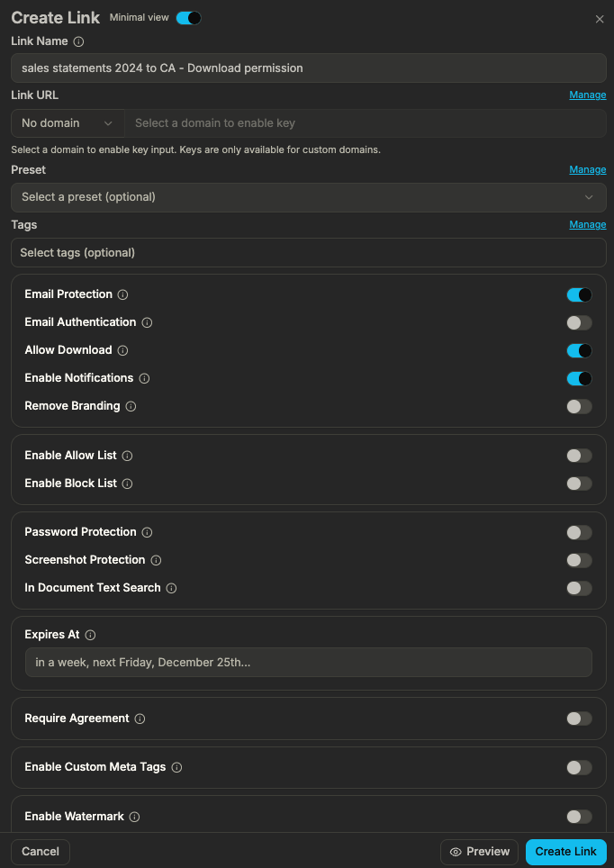The width and height of the screenshot is (614, 868).
Task: Click Manage next to Link URL
Action: (587, 95)
